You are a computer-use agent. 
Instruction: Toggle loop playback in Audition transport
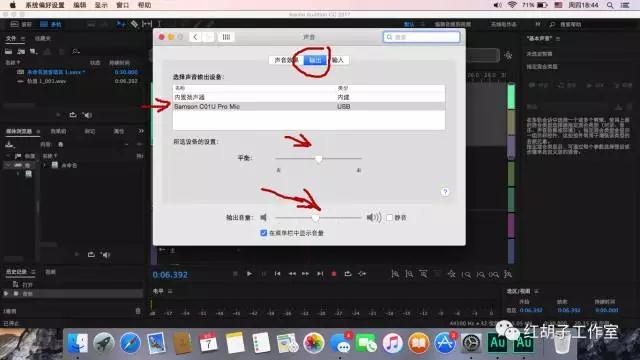point(348,274)
